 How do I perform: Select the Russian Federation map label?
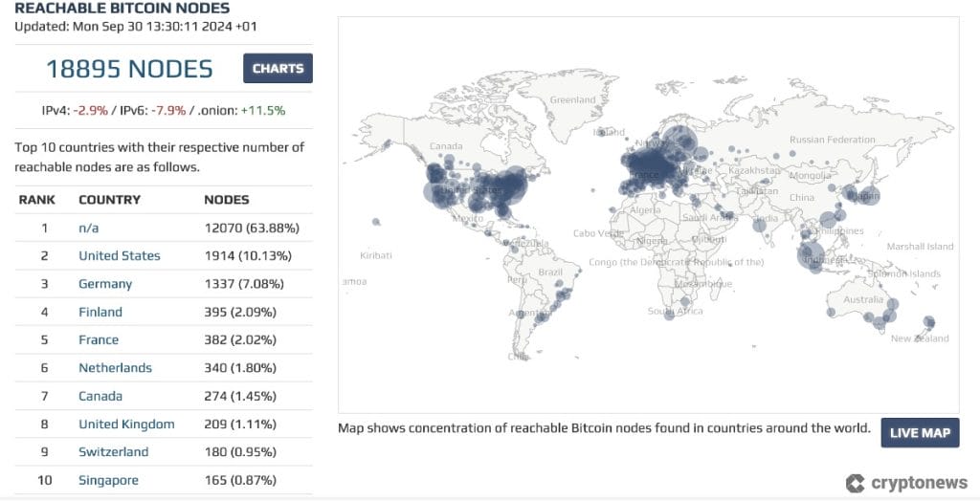[832, 140]
